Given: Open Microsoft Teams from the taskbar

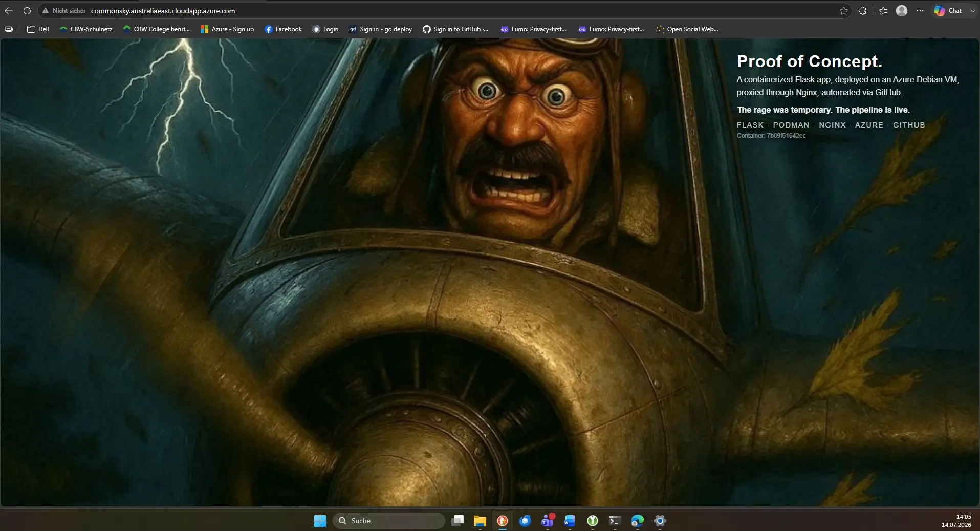Looking at the screenshot, I should point(547,521).
